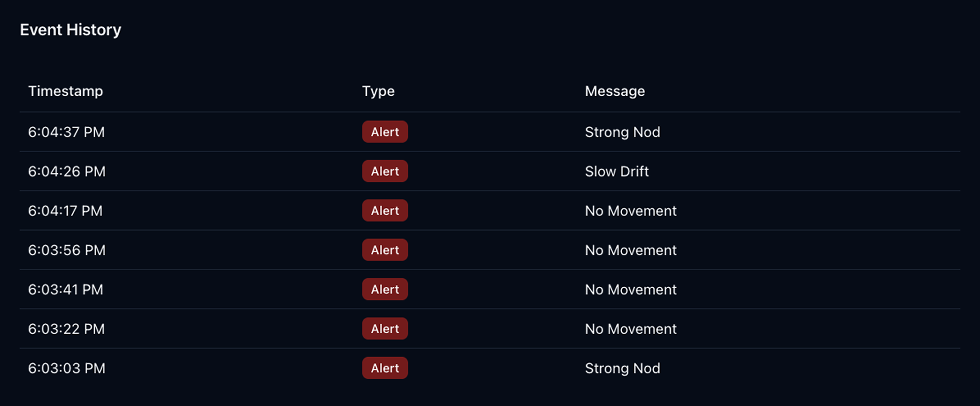Click the Alert badge at 6:04:17 PM

point(385,211)
